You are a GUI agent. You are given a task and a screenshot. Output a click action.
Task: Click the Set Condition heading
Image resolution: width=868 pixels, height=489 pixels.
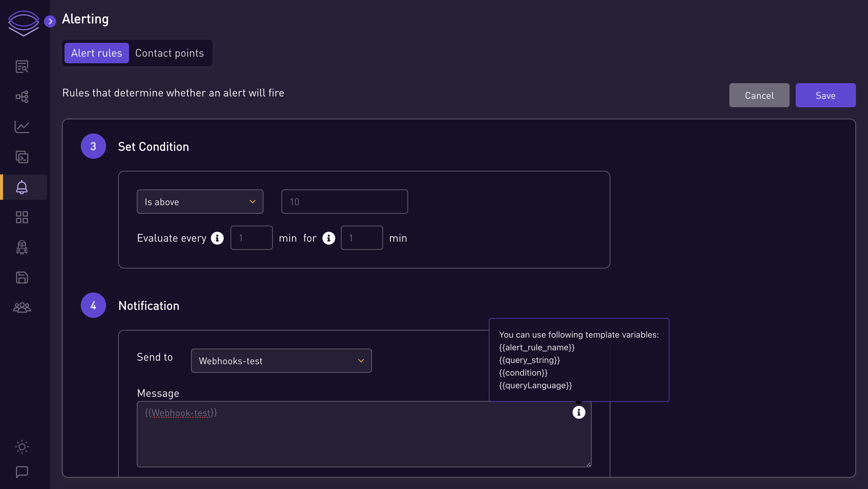pyautogui.click(x=153, y=146)
